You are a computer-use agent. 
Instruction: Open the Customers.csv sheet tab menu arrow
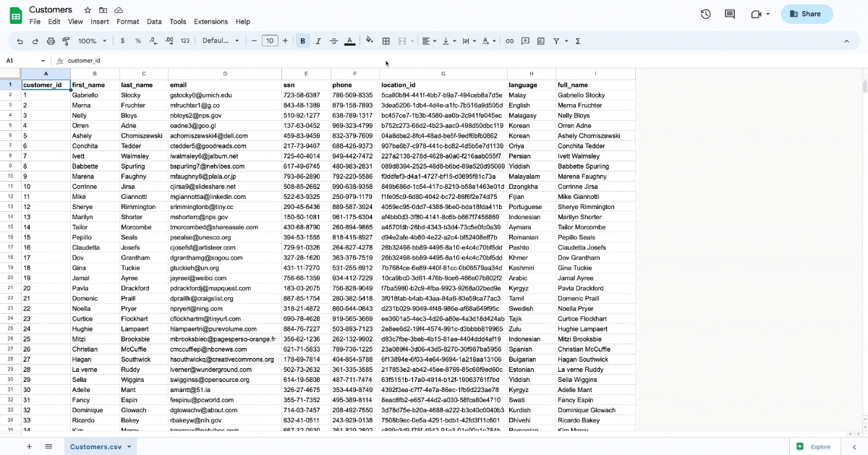click(x=129, y=447)
